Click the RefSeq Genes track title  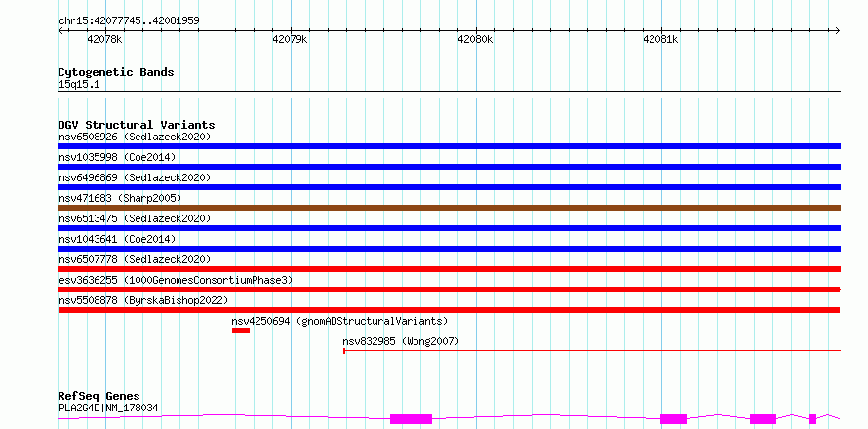point(99,397)
